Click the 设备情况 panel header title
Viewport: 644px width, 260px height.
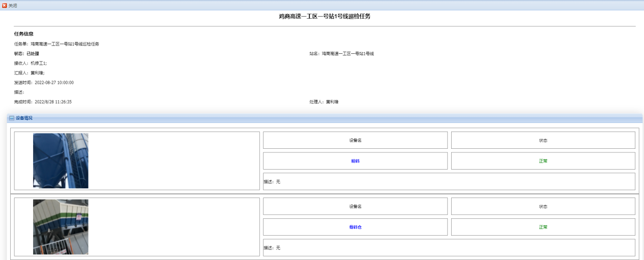[x=24, y=118]
